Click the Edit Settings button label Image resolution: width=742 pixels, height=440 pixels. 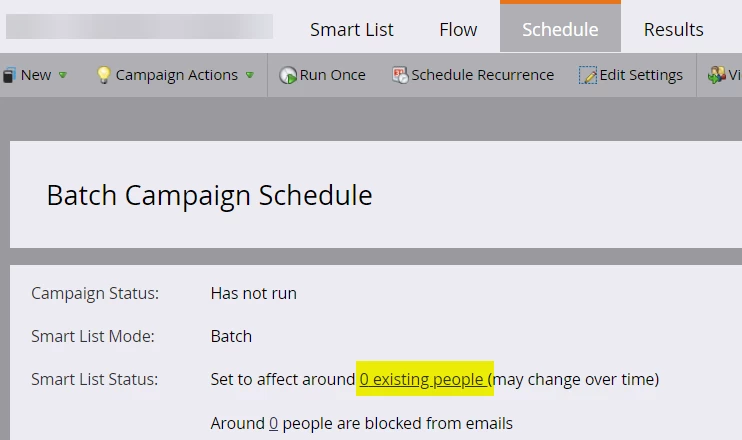pos(641,75)
